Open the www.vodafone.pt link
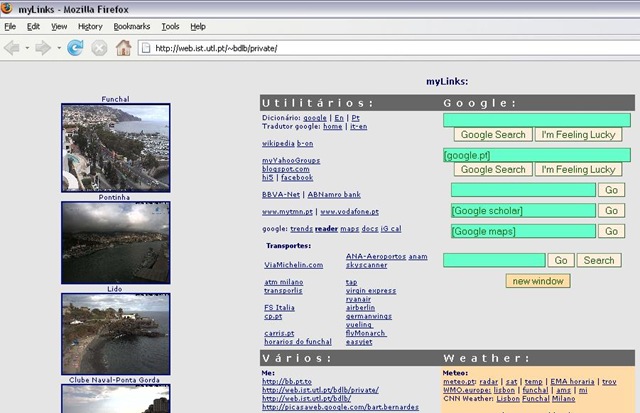Screen dimensions: 640x413 [x=349, y=212]
